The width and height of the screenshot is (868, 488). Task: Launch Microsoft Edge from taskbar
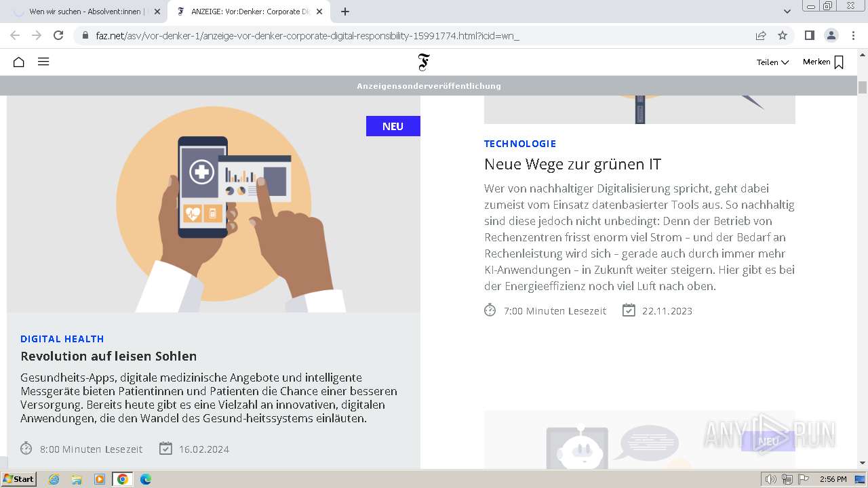tap(146, 479)
